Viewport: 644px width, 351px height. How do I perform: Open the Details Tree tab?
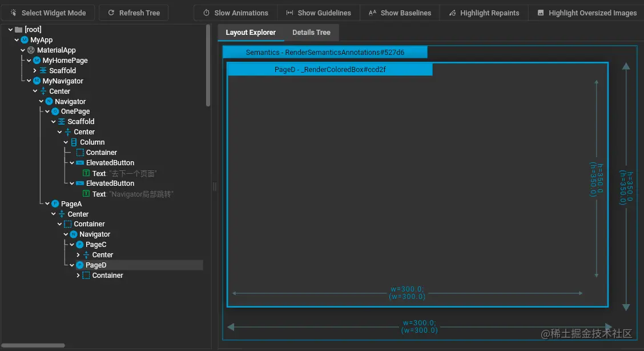(311, 33)
